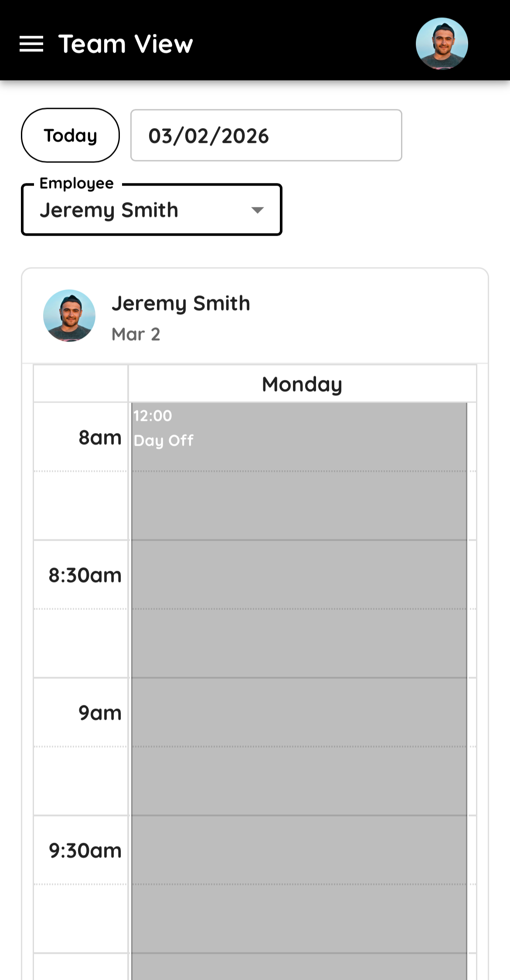Click the profile avatar in the header
The height and width of the screenshot is (980, 510).
click(442, 43)
